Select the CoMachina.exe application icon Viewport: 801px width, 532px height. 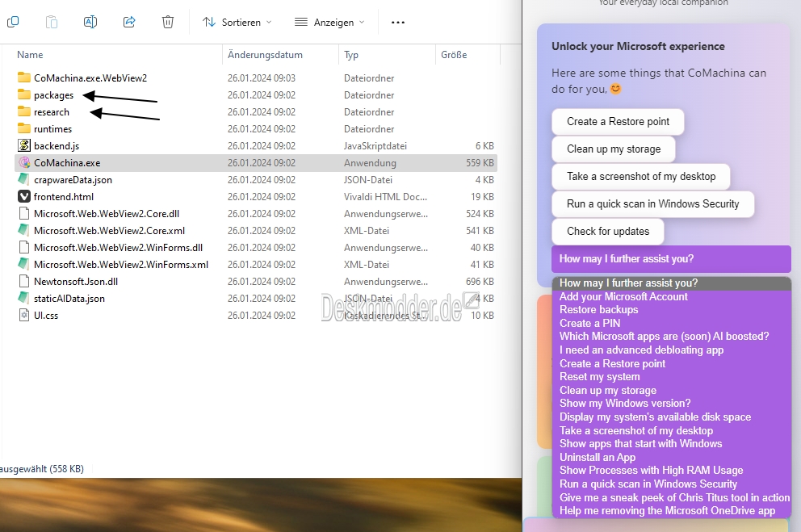click(24, 162)
